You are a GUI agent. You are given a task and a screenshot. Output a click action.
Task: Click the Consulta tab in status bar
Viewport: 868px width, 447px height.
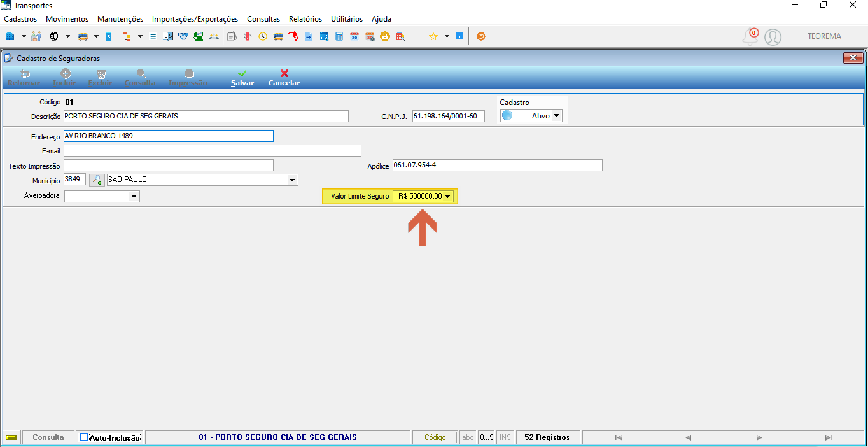coord(48,437)
